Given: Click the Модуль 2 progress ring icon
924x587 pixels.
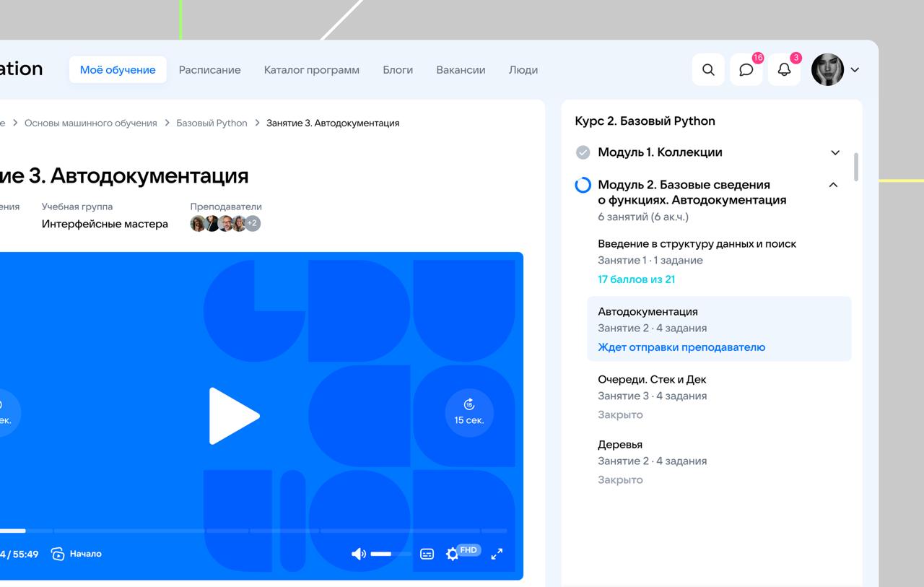Looking at the screenshot, I should coord(583,186).
